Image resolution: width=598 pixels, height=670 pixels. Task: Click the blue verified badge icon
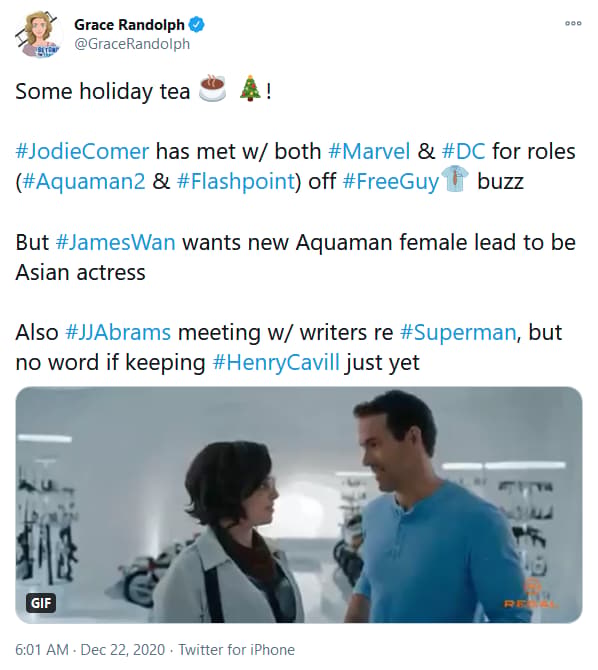(x=197, y=25)
